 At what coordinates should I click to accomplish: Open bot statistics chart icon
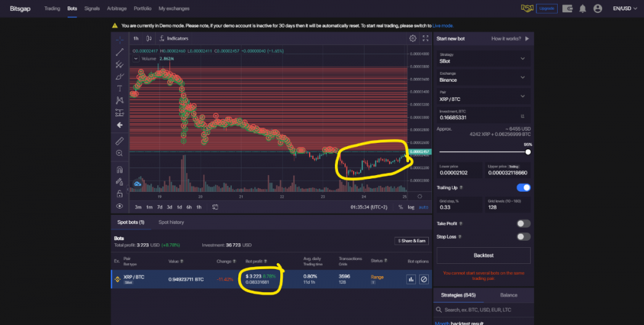[x=410, y=279]
